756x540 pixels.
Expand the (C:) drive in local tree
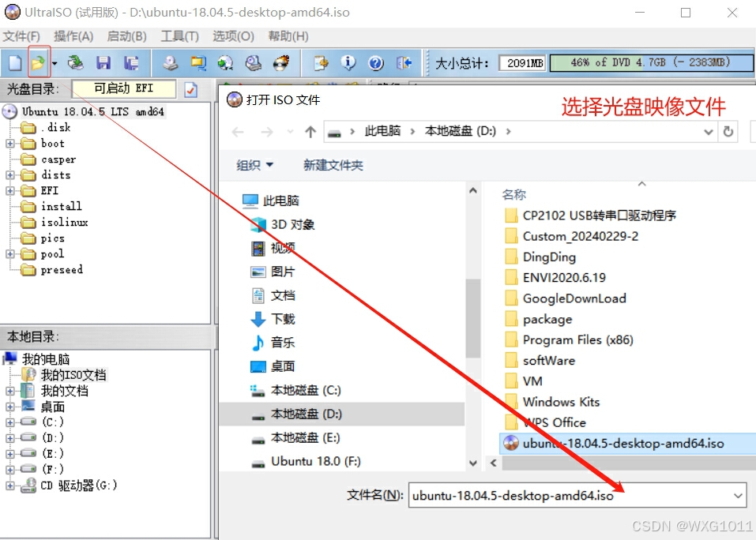pyautogui.click(x=10, y=422)
